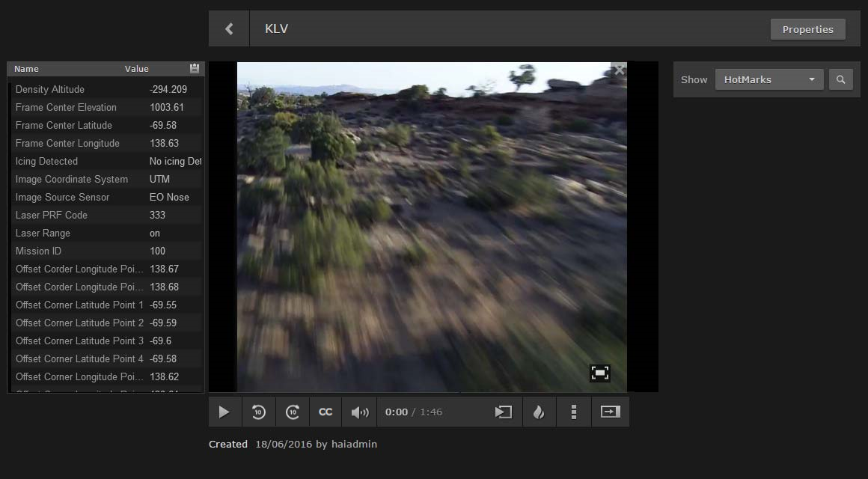Sort metadata by Value column
The image size is (868, 479).
coord(137,69)
